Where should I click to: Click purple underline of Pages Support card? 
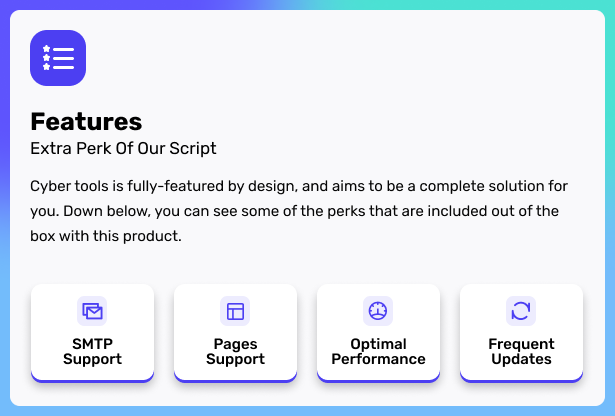235,379
